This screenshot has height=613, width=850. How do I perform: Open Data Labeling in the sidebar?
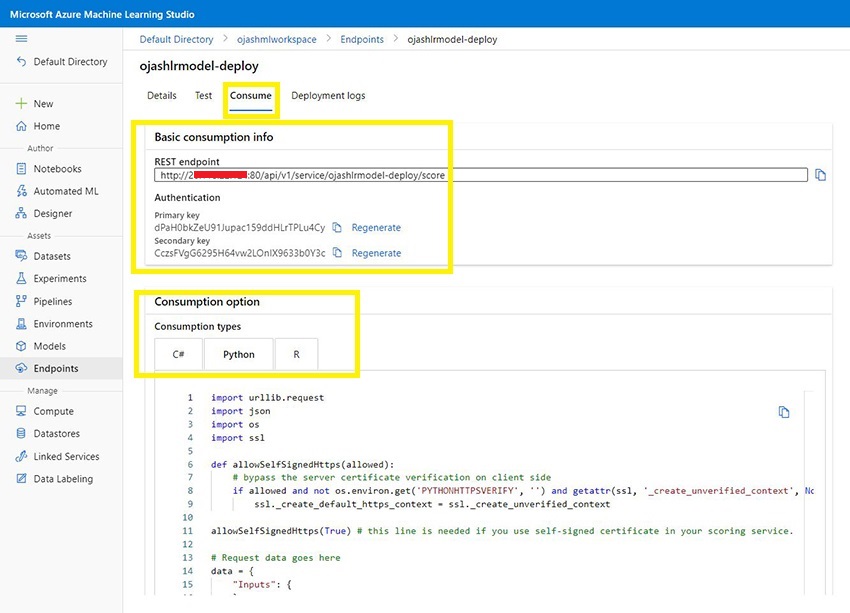[62, 479]
